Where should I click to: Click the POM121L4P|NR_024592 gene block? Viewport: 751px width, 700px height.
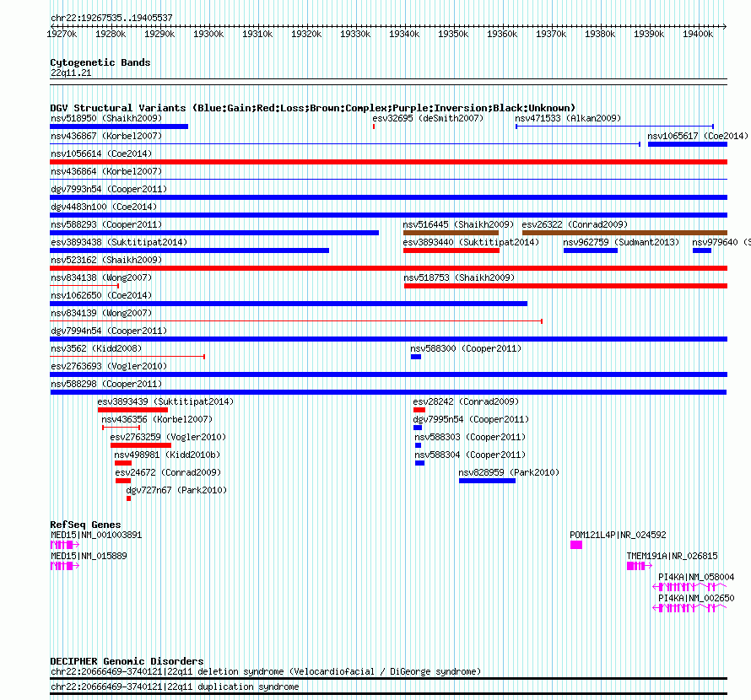[x=576, y=545]
